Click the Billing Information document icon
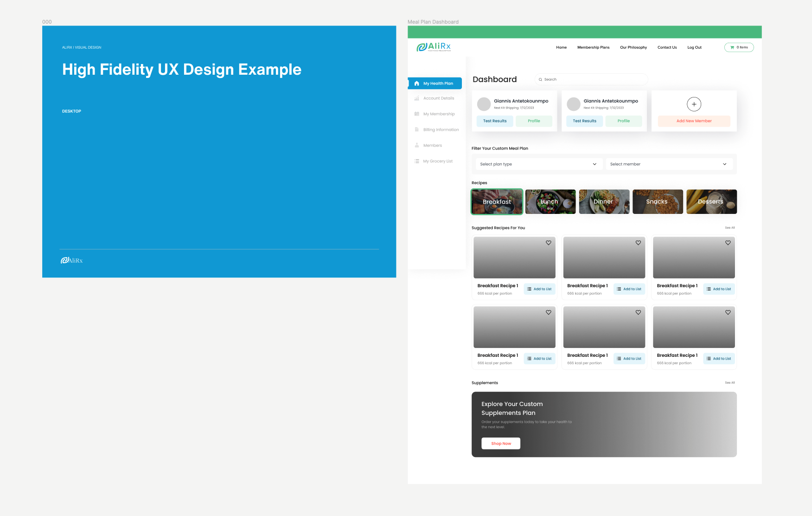 click(x=416, y=130)
